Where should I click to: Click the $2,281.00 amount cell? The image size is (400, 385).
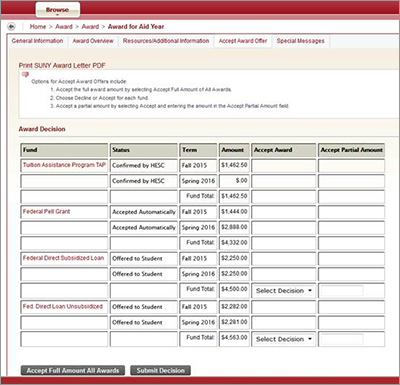click(234, 322)
